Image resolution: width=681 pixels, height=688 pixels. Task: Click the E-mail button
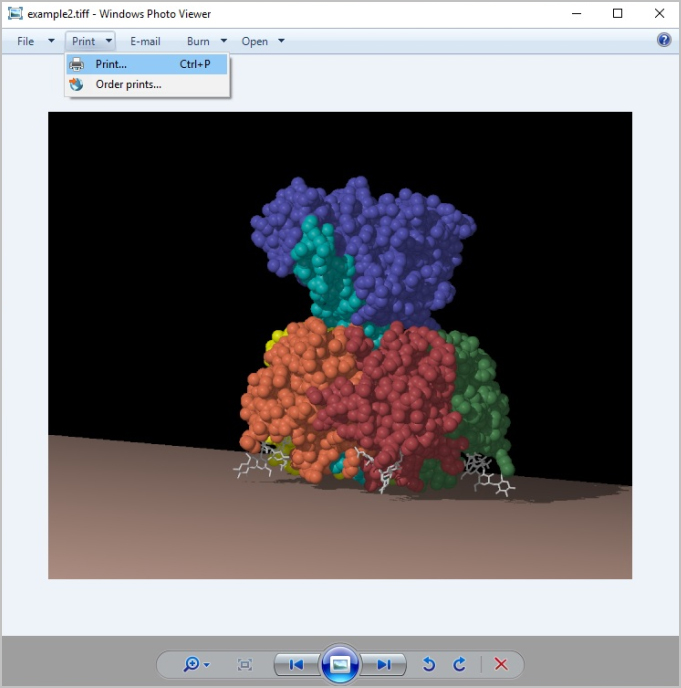point(145,41)
